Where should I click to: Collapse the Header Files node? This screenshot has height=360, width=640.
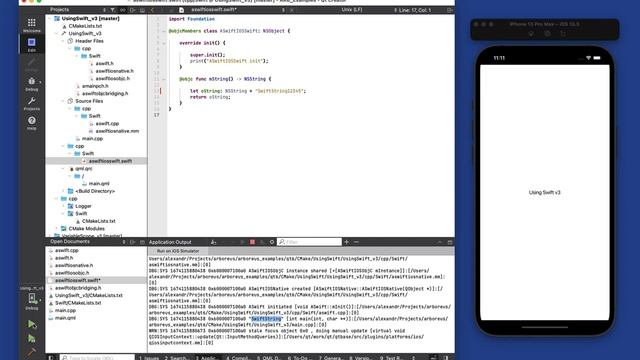(63, 41)
